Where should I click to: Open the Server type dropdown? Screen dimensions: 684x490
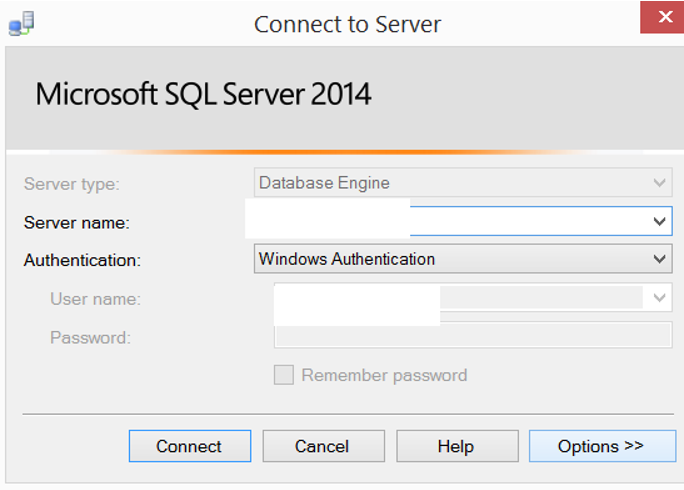coord(463,182)
